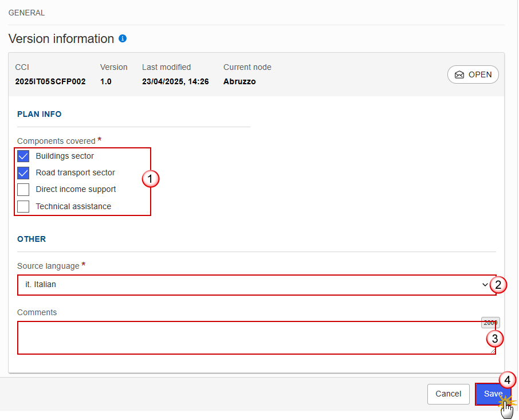The width and height of the screenshot is (519, 420).
Task: Click the PLAN INFO section heading
Action: point(40,114)
